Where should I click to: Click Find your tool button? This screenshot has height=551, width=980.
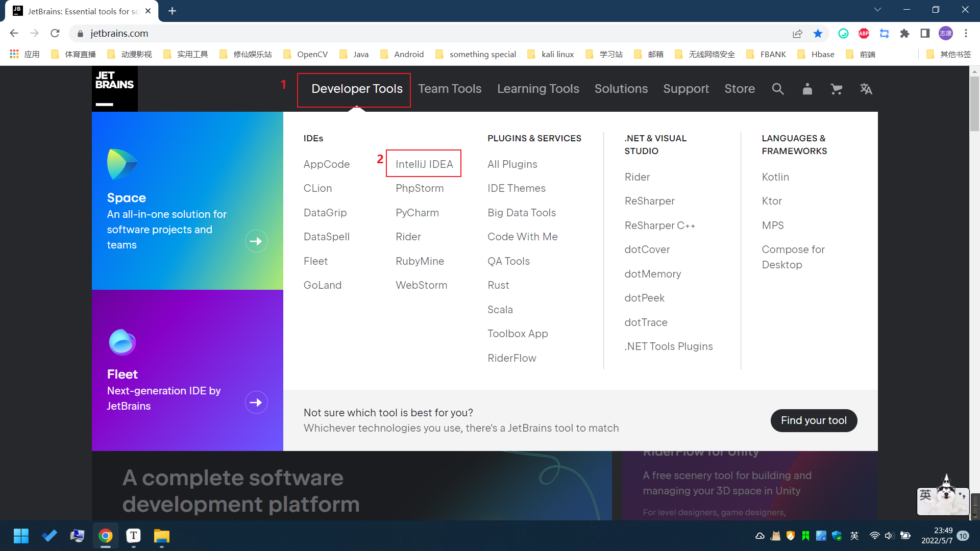tap(814, 420)
